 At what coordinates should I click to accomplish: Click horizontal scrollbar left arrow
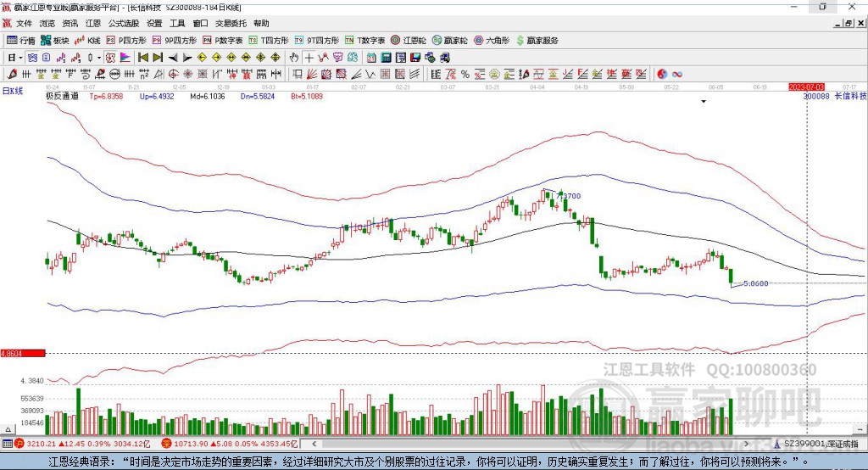point(314,444)
